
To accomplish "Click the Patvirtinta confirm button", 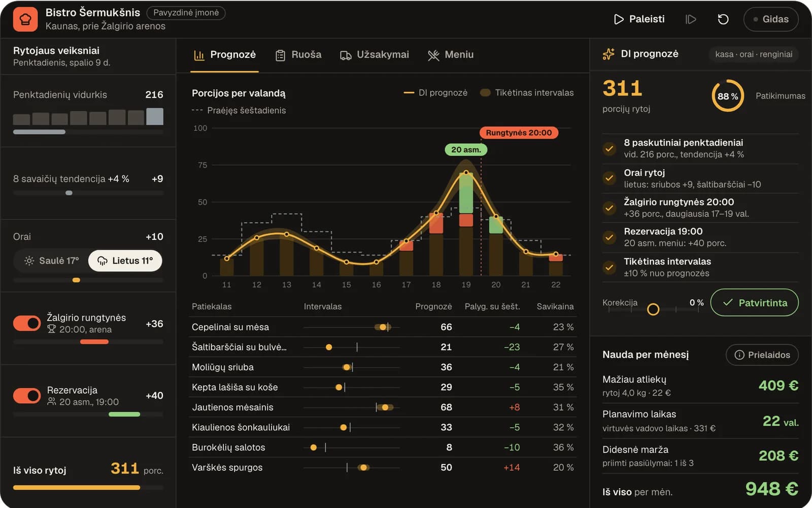I will pos(754,303).
